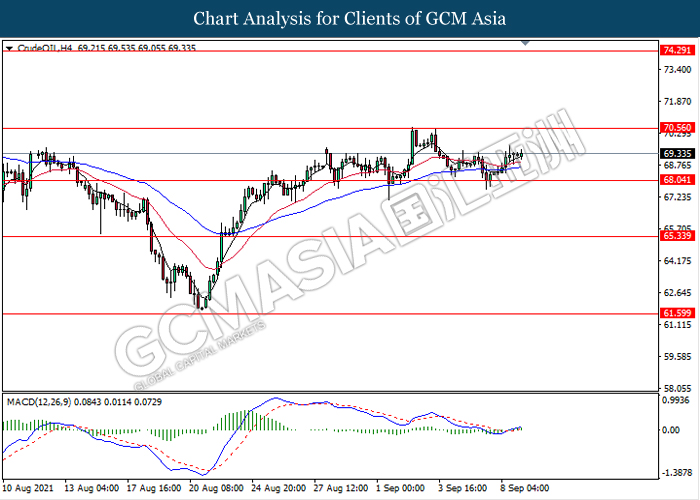This screenshot has height=500, width=700.
Task: Select the 61.599 support price label
Action: click(x=676, y=313)
